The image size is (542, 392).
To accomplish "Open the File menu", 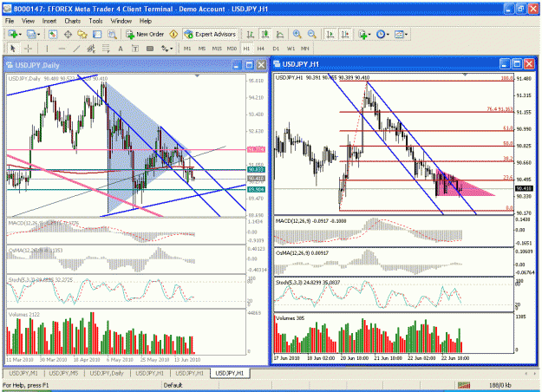I will click(10, 21).
